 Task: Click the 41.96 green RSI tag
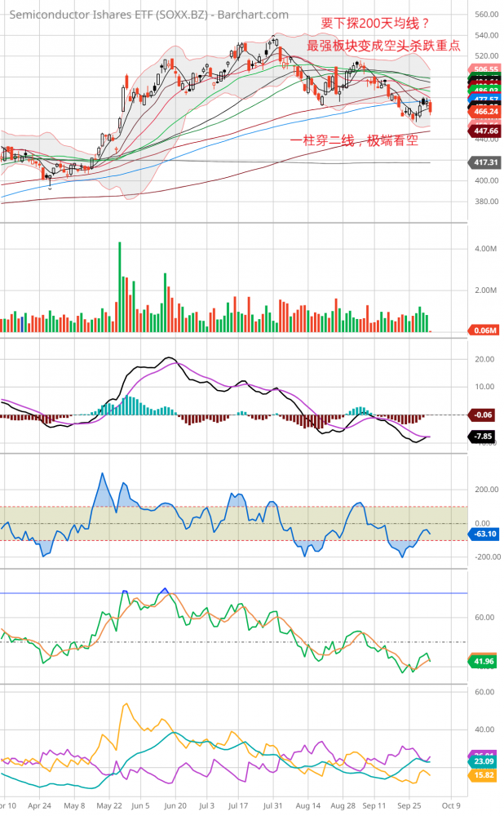486,661
